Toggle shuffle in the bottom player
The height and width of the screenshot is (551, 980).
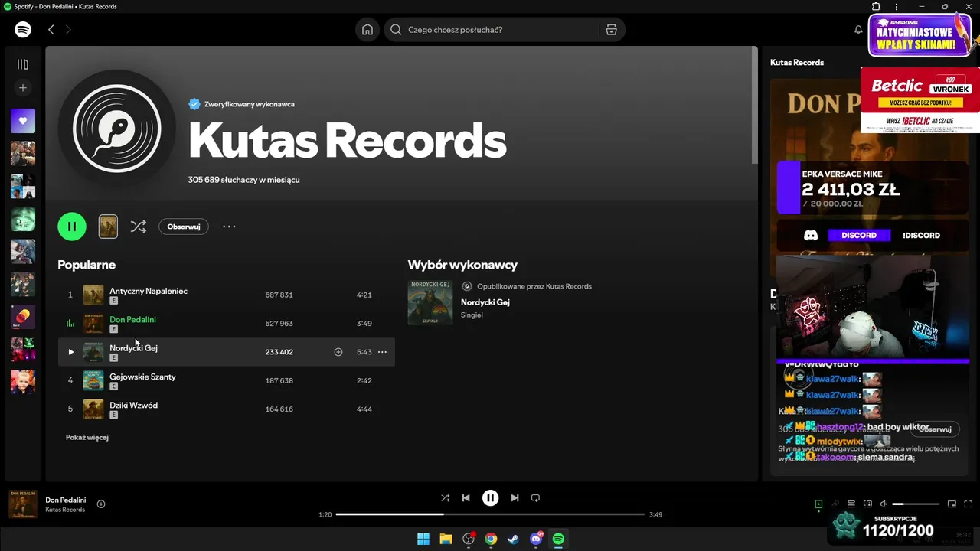(446, 497)
